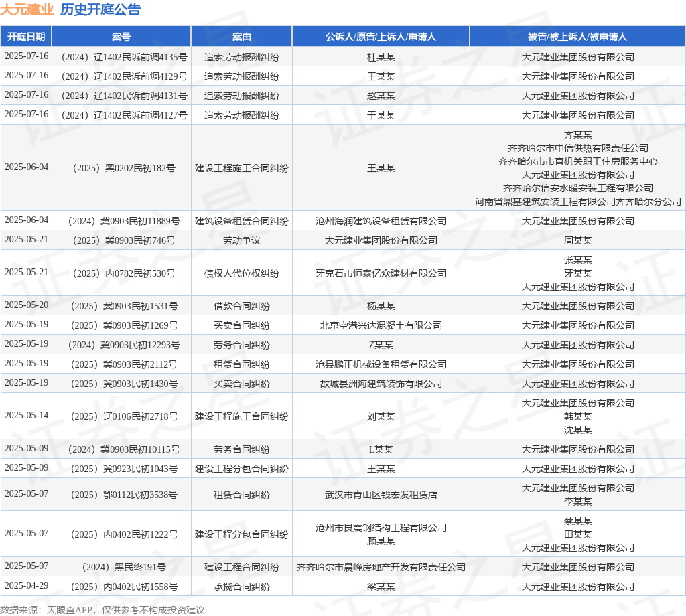686x616 pixels.
Task: Click defendant name '田某某'
Action: click(x=578, y=534)
